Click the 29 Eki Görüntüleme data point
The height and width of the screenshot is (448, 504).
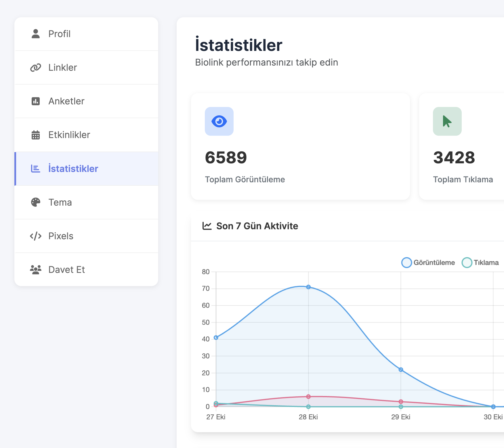pyautogui.click(x=401, y=369)
